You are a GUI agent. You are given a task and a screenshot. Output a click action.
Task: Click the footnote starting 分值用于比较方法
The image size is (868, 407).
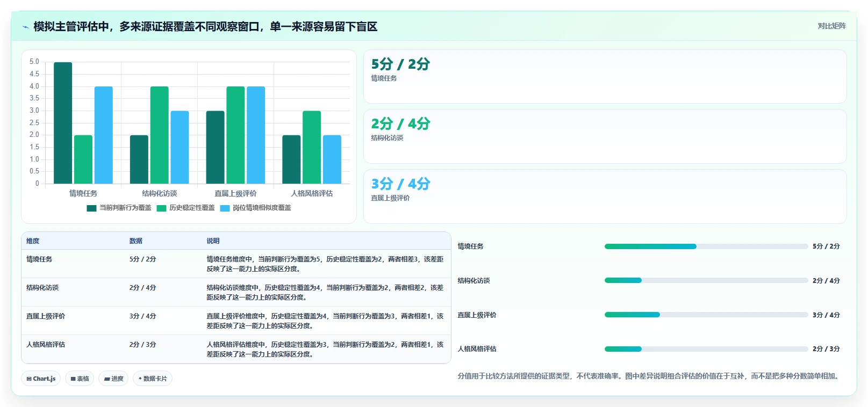(649, 376)
